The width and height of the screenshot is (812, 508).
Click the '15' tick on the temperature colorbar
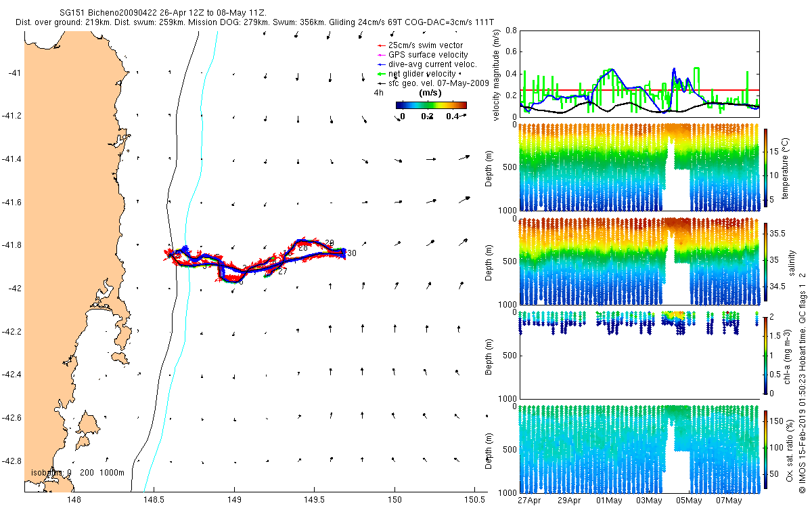coord(775,152)
